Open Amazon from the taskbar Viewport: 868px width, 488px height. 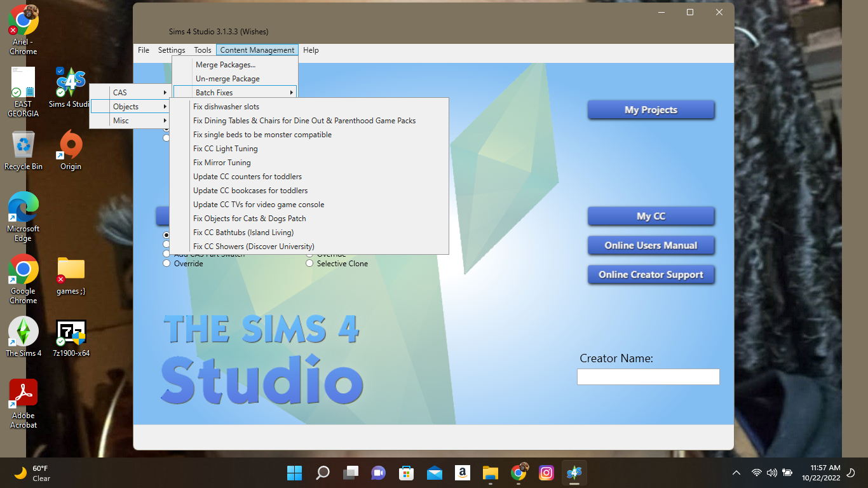[463, 473]
